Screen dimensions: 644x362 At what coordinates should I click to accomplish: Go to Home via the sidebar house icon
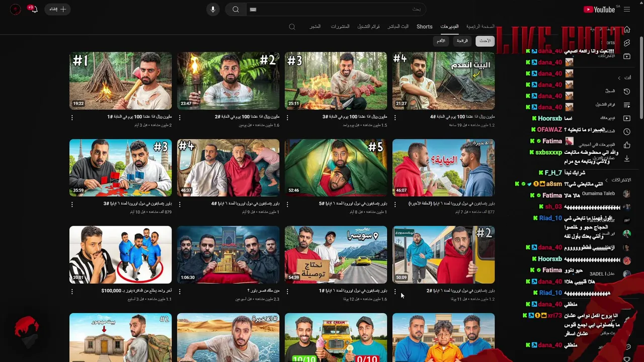(x=627, y=30)
